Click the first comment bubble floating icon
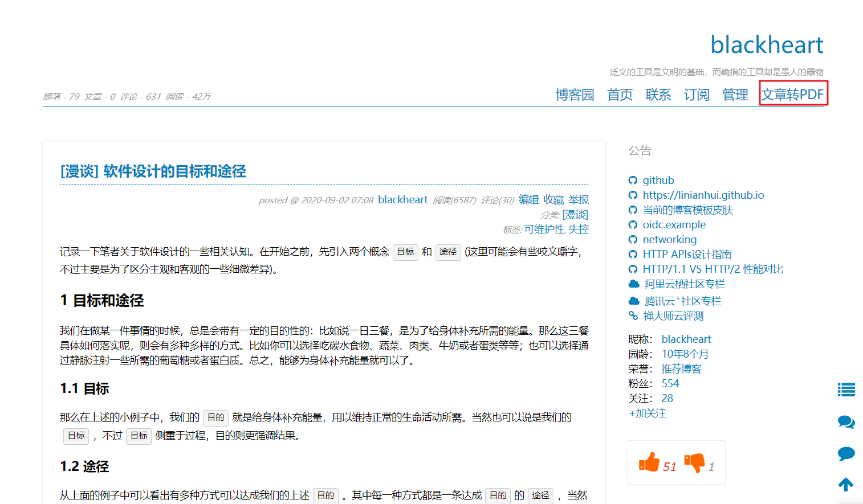Screen dimensions: 863x504 coord(846,423)
